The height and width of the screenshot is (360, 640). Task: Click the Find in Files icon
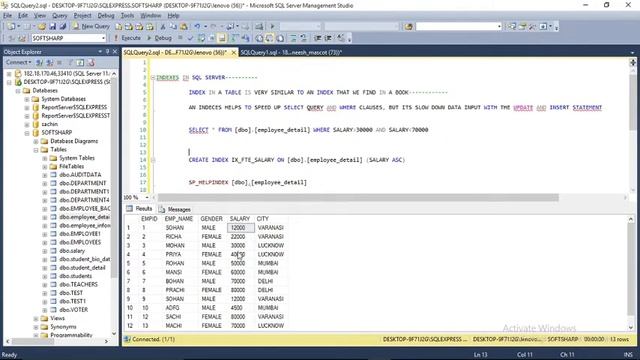click(x=409, y=27)
